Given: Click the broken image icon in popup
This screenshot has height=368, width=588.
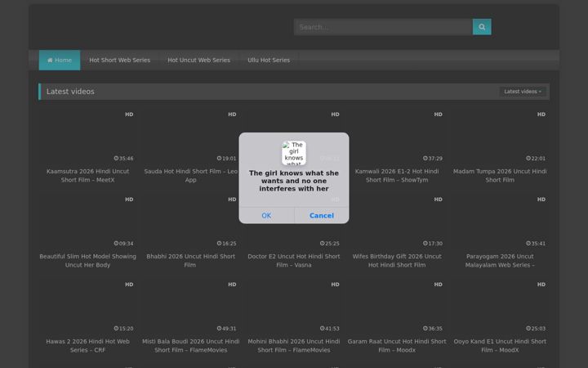Looking at the screenshot, I should click(x=294, y=153).
